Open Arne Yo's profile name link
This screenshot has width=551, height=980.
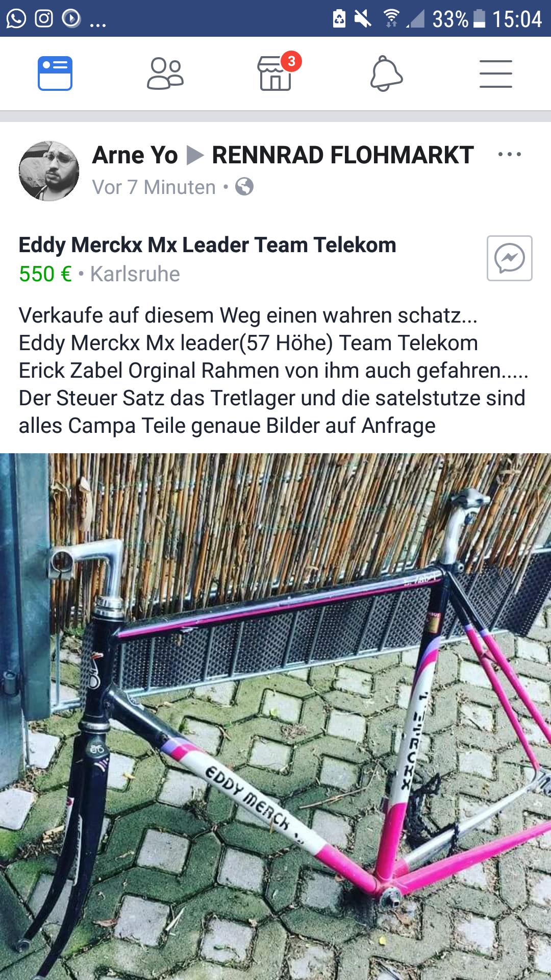pos(135,155)
